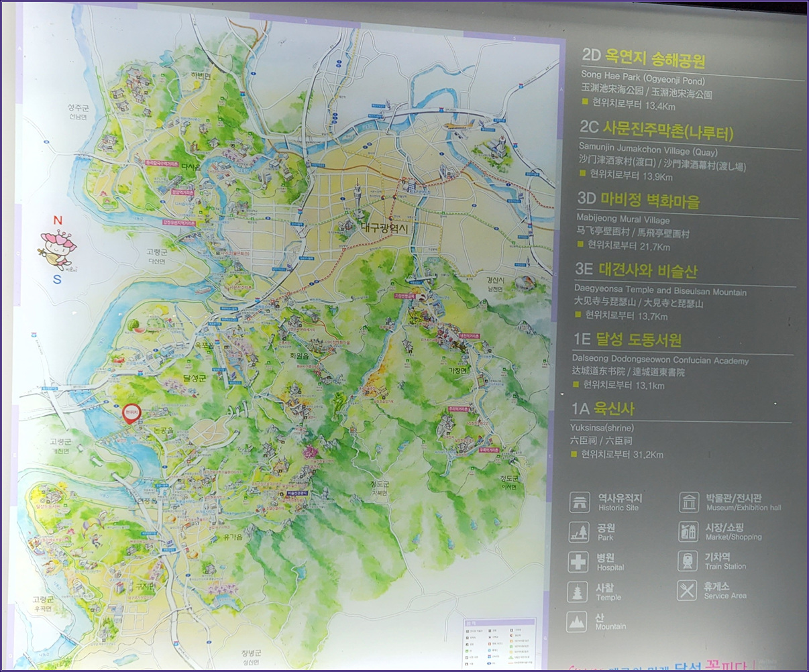Click the Temple pagoda legend icon
This screenshot has width=809, height=672.
[x=578, y=592]
